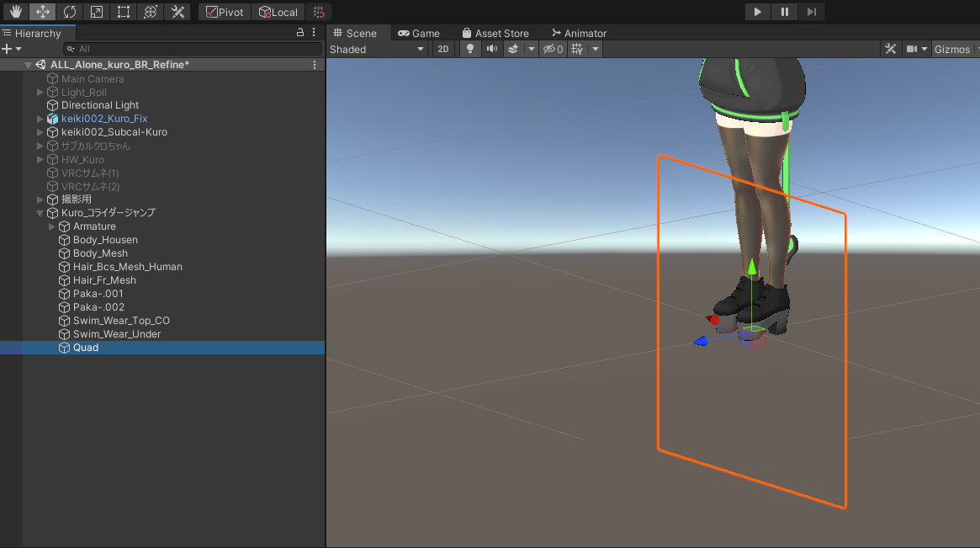Toggle Local handle rotation button
980x548 pixels.
pyautogui.click(x=278, y=12)
